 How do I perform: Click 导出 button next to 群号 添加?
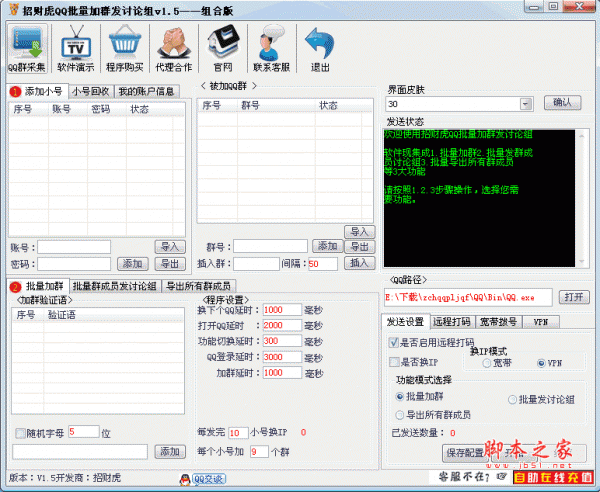(360, 247)
